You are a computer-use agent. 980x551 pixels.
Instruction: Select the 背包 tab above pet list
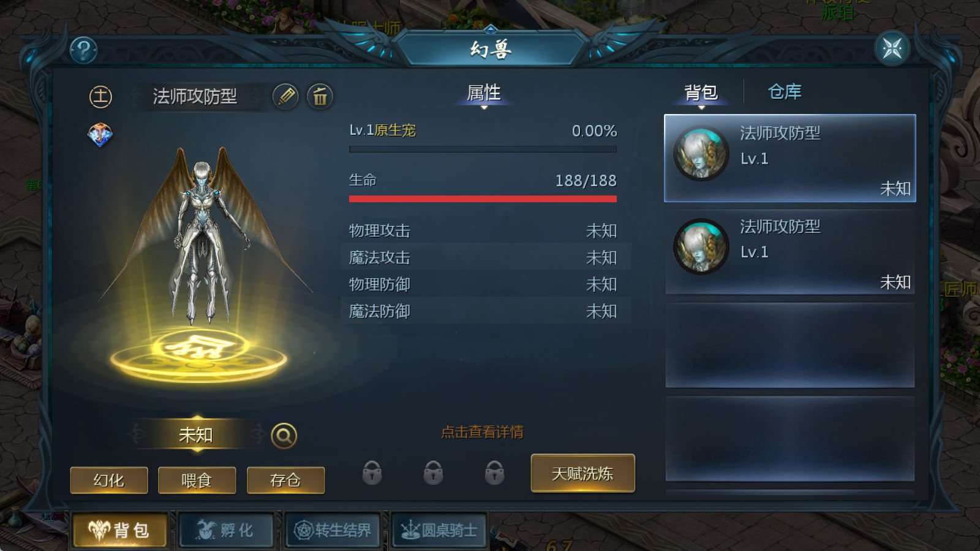701,93
